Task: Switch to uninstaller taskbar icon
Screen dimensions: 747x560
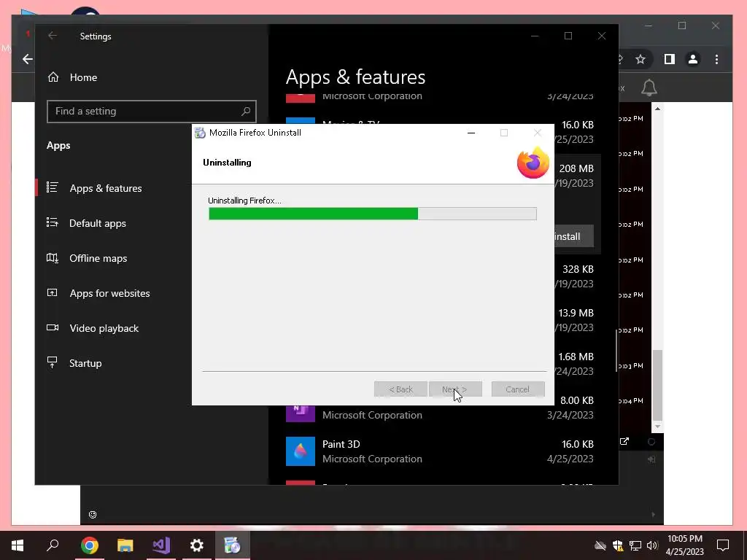Action: pyautogui.click(x=233, y=545)
